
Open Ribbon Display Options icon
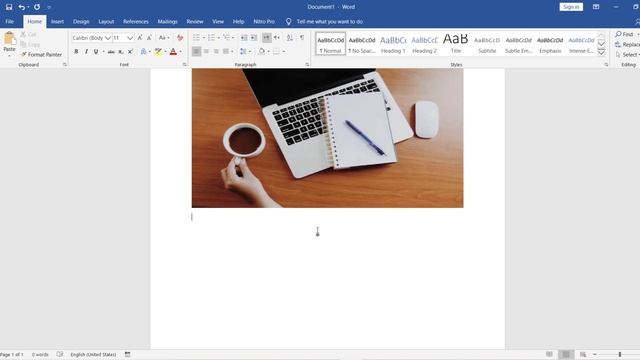596,7
